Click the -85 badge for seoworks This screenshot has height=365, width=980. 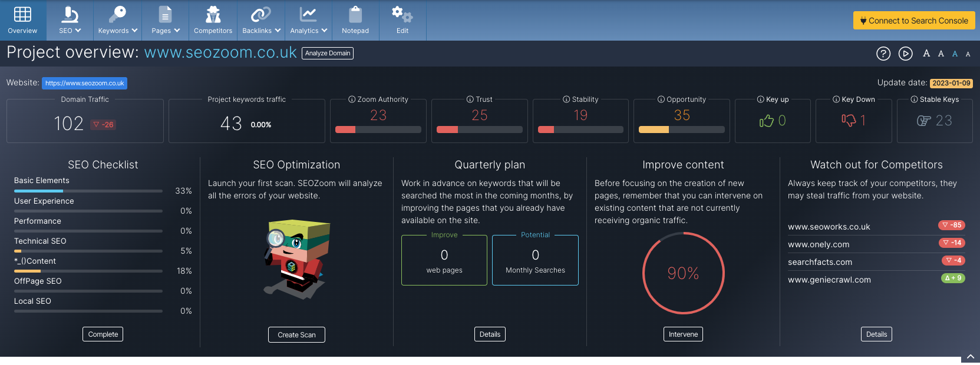tap(952, 225)
